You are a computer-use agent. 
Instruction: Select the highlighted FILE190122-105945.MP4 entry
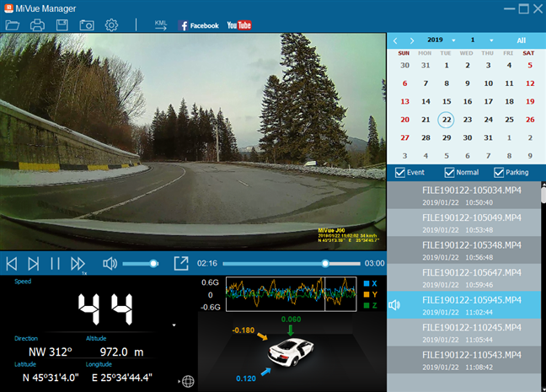coord(463,305)
